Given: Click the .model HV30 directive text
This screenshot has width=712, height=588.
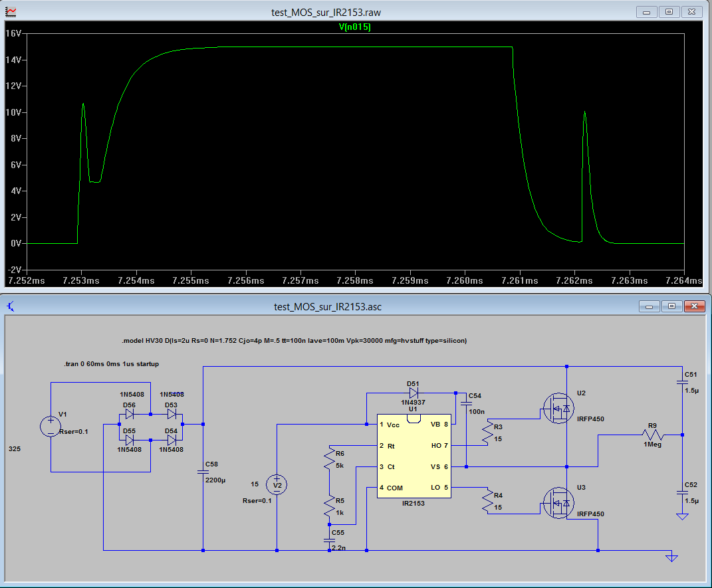Looking at the screenshot, I should tap(294, 340).
